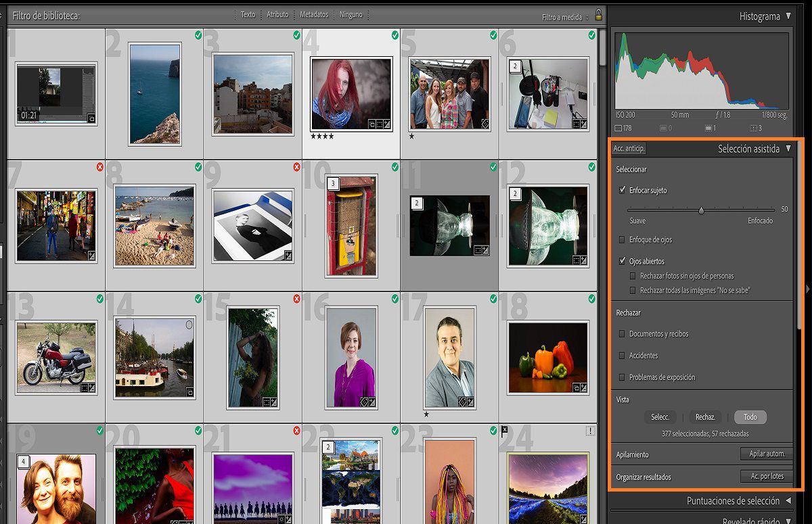Image resolution: width=812 pixels, height=524 pixels.
Task: Select the Atributo filter option
Action: [x=278, y=14]
